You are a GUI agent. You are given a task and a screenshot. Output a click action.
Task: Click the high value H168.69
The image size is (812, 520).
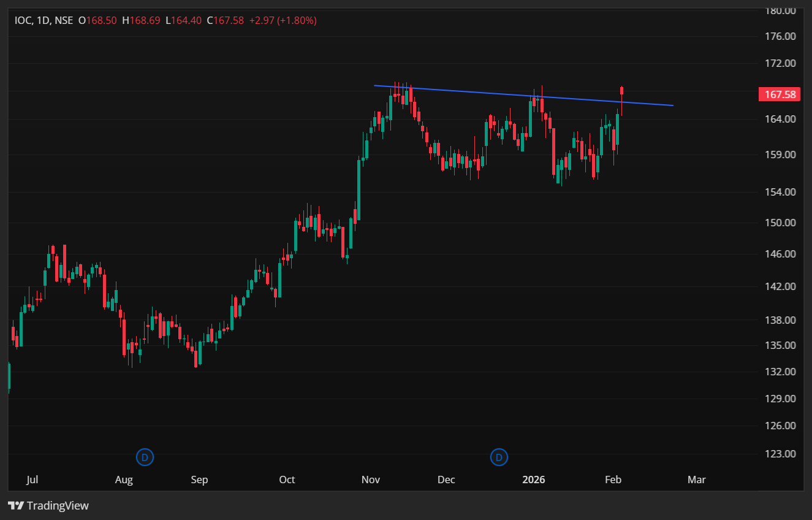[141, 20]
